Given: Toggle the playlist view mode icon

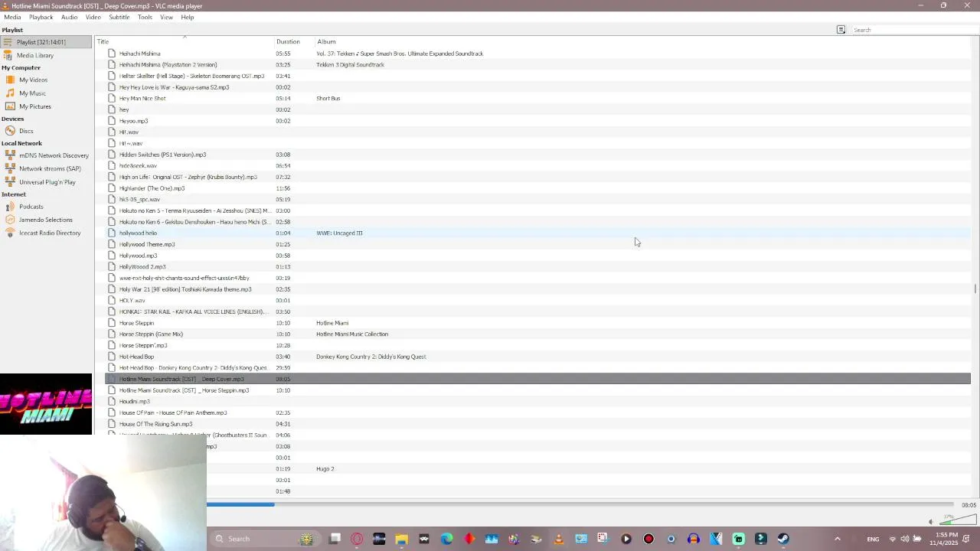Looking at the screenshot, I should pyautogui.click(x=841, y=30).
